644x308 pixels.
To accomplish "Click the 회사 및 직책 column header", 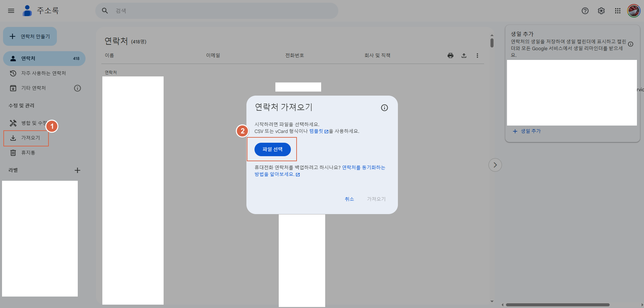I will click(x=377, y=56).
